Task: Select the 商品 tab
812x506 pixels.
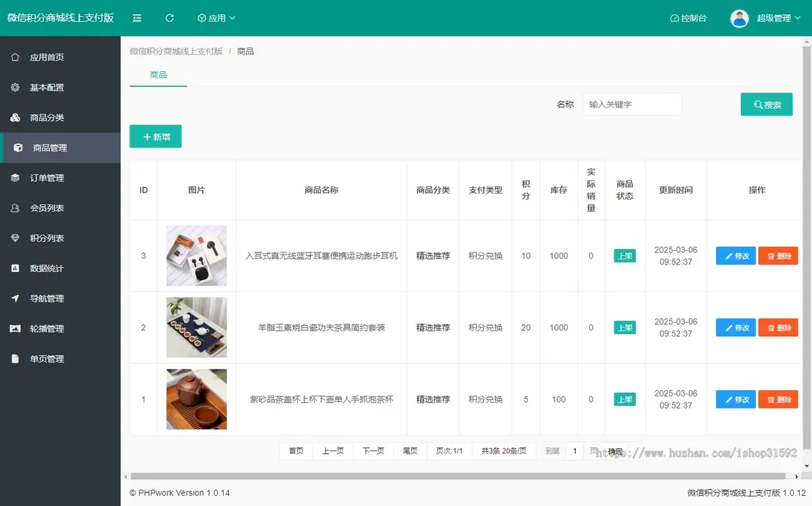Action: pos(158,75)
